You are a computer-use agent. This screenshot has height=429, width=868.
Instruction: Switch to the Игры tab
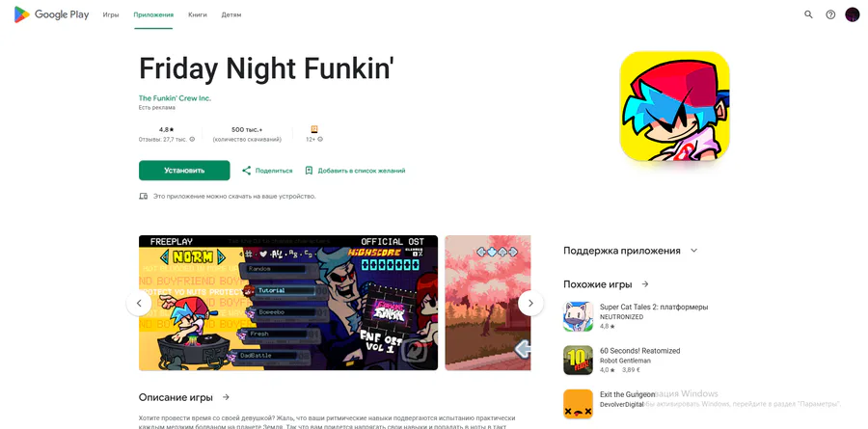click(x=111, y=15)
